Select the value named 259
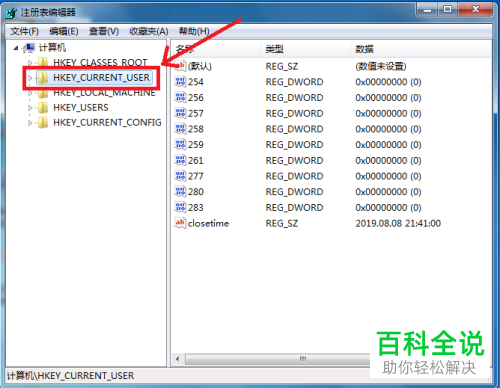Viewport: 500px width, 388px height. pos(196,145)
